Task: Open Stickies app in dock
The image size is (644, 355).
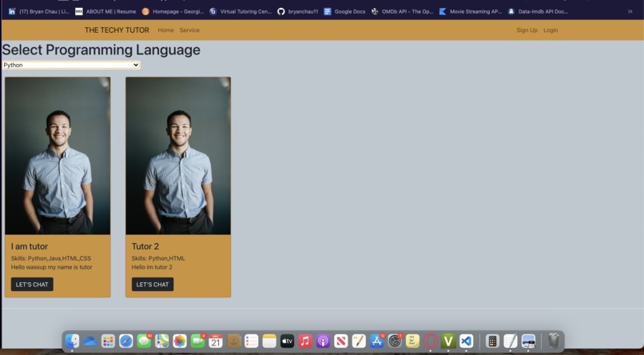Action: pyautogui.click(x=413, y=341)
